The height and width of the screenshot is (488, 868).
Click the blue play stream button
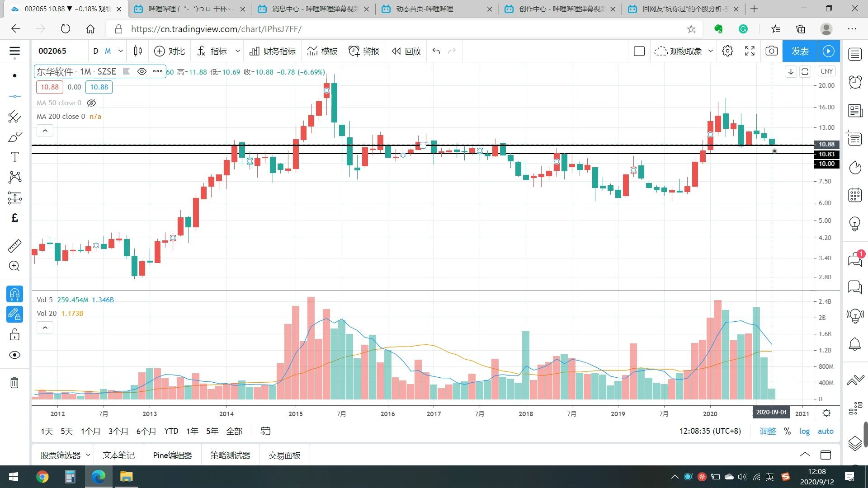(829, 51)
